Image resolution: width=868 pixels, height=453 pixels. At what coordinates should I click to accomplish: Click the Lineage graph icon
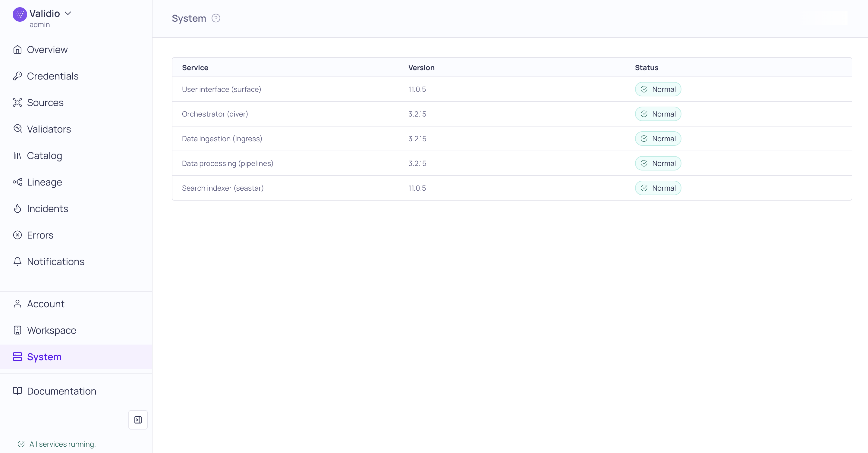[17, 182]
